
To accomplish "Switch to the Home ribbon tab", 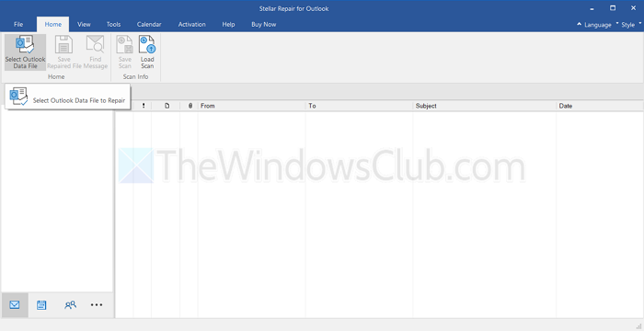I will pyautogui.click(x=53, y=25).
